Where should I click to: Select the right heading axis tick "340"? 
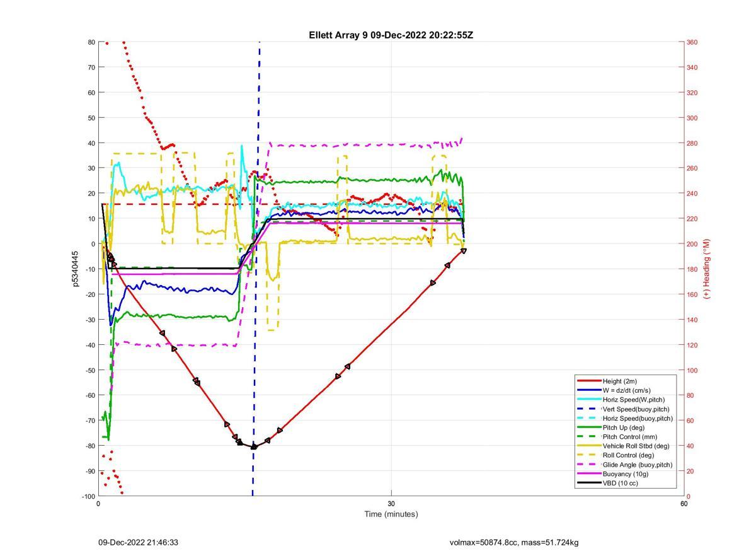click(692, 67)
